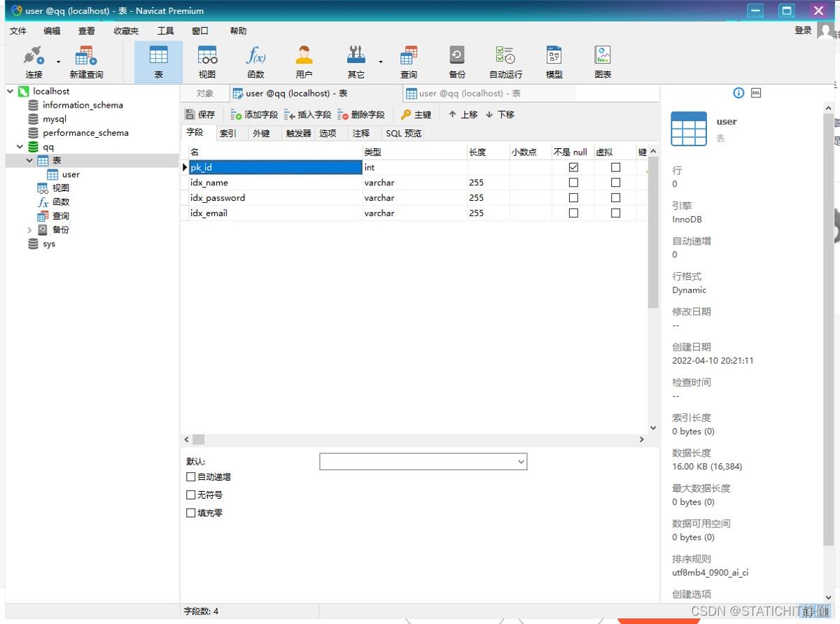
Task: Switch to the SQL 预览 tab
Action: point(404,133)
